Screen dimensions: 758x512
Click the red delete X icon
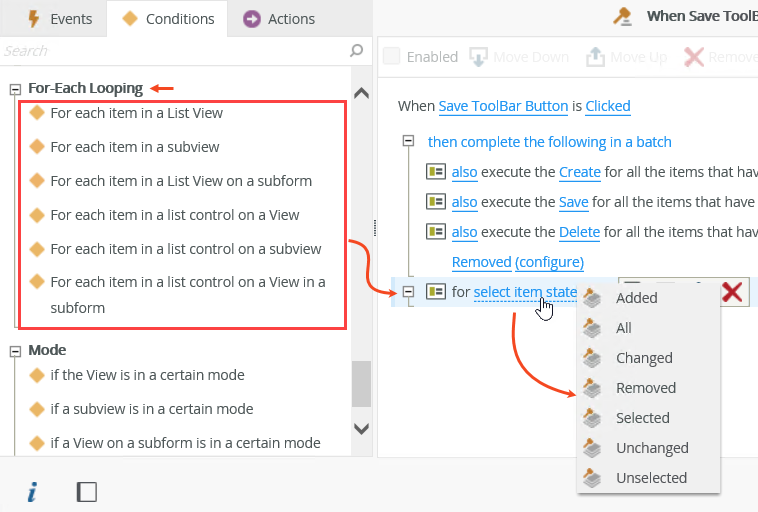(732, 291)
